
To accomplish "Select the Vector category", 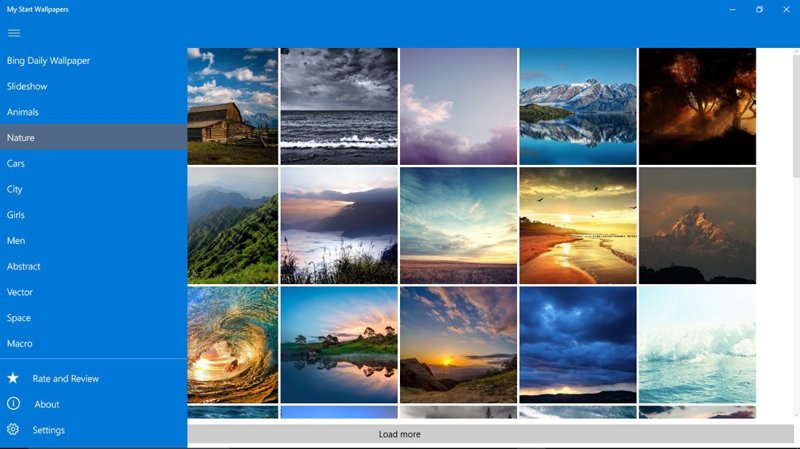I will tap(93, 292).
